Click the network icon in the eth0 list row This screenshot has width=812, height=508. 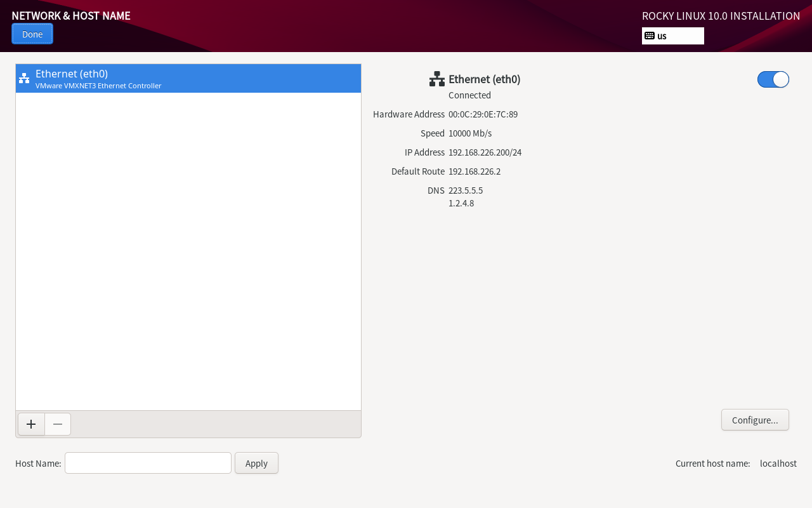[x=24, y=78]
